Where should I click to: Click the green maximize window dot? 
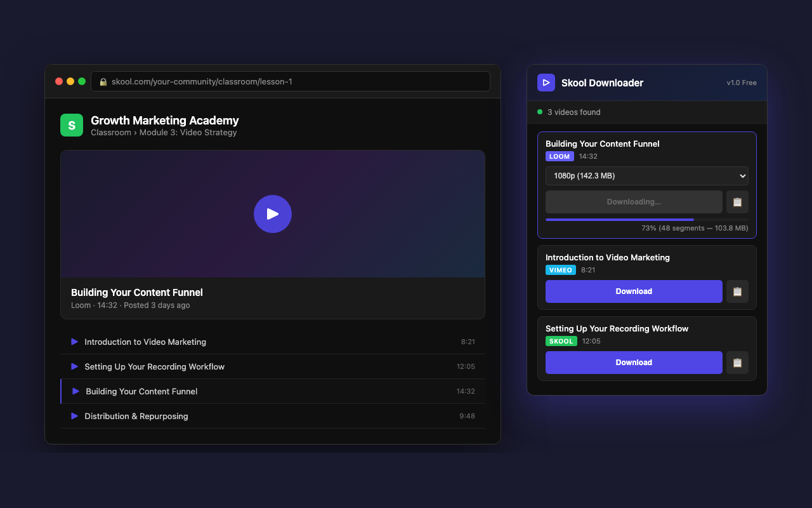coord(82,81)
